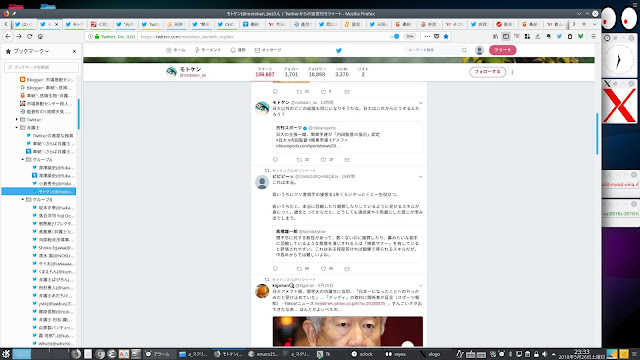Viewport: 640px width, 360px height.
Task: Open the tweets count 106,687 on the profile
Action: 264,72
